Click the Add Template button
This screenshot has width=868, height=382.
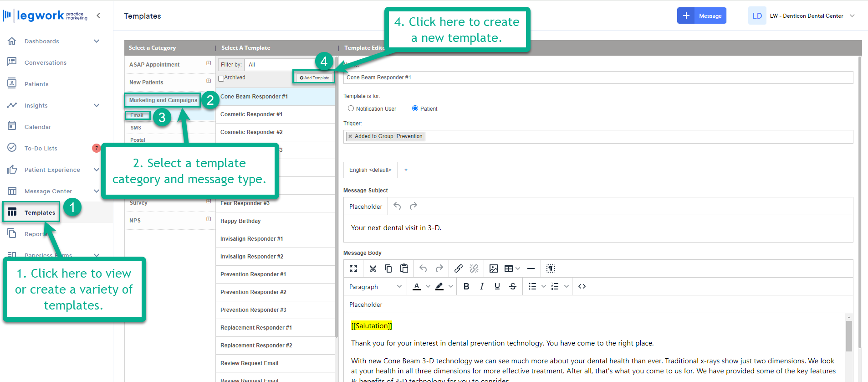coord(314,78)
